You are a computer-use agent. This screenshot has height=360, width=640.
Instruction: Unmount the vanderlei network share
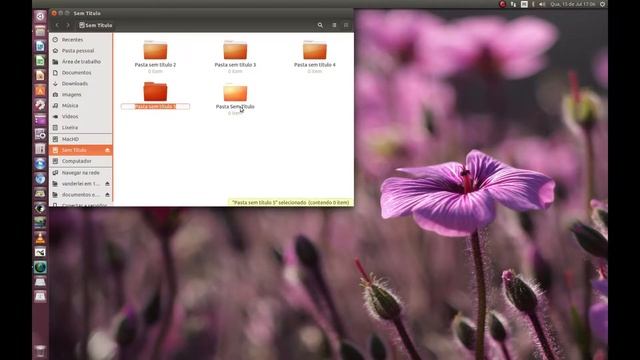tap(107, 184)
